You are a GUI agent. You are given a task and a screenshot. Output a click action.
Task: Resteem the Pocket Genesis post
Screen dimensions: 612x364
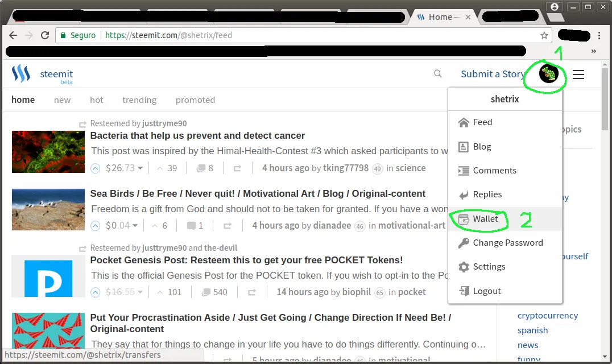(x=252, y=292)
